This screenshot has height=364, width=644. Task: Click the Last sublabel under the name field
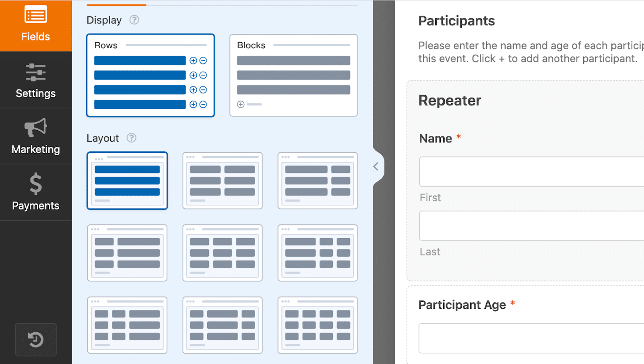click(x=430, y=252)
